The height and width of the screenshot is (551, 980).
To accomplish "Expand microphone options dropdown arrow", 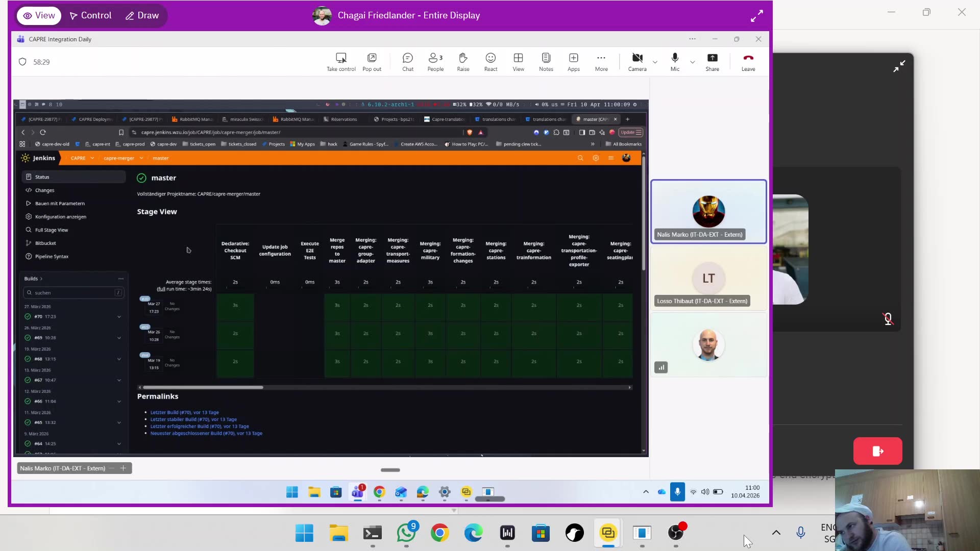I will (x=692, y=62).
